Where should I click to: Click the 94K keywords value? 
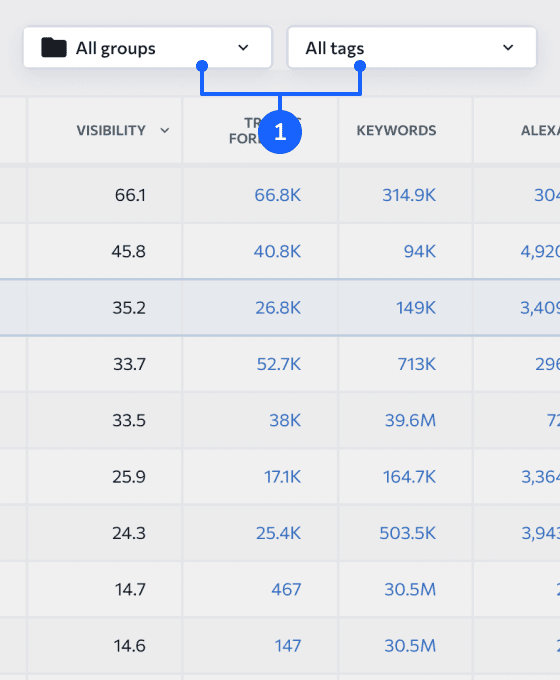click(420, 252)
